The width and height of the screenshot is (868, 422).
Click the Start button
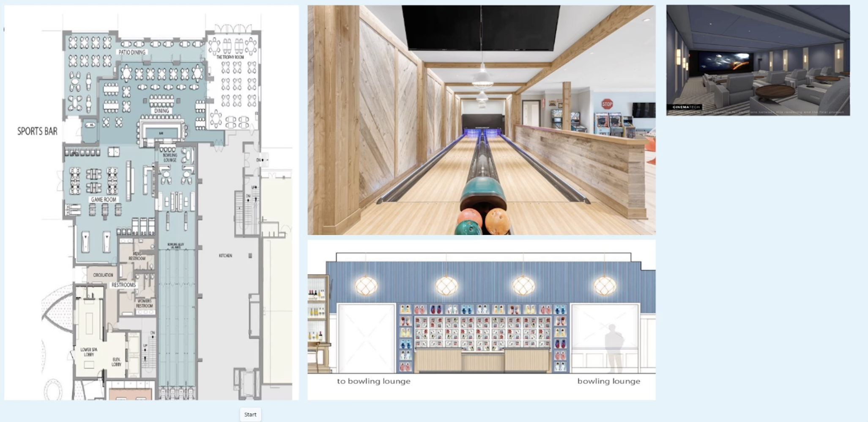pos(250,414)
